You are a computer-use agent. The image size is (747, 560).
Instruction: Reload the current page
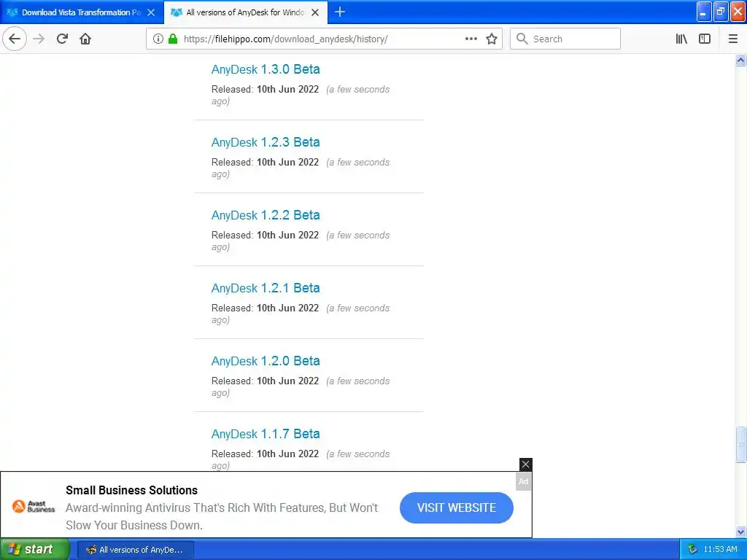point(62,39)
